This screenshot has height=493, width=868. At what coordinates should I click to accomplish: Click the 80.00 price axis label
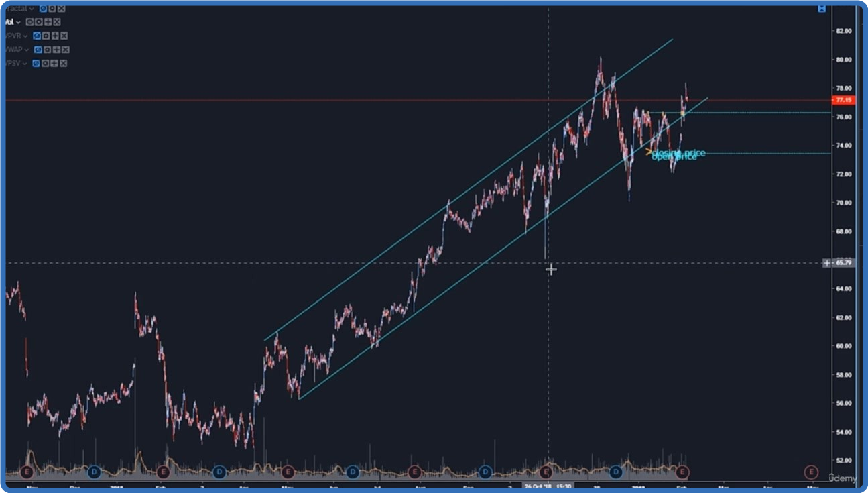pyautogui.click(x=843, y=60)
